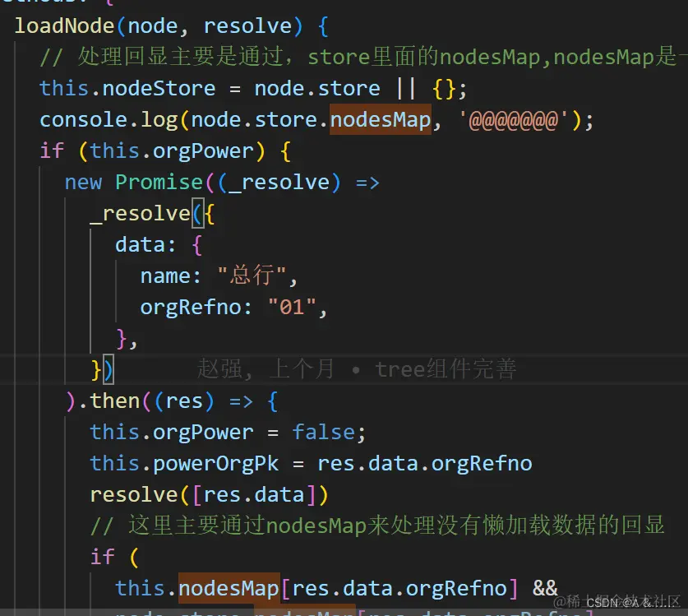Click the Promise keyword

coord(159,183)
